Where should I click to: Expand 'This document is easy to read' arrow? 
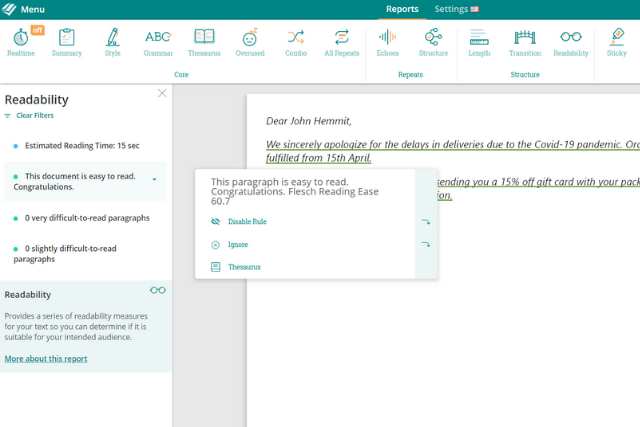click(x=154, y=179)
